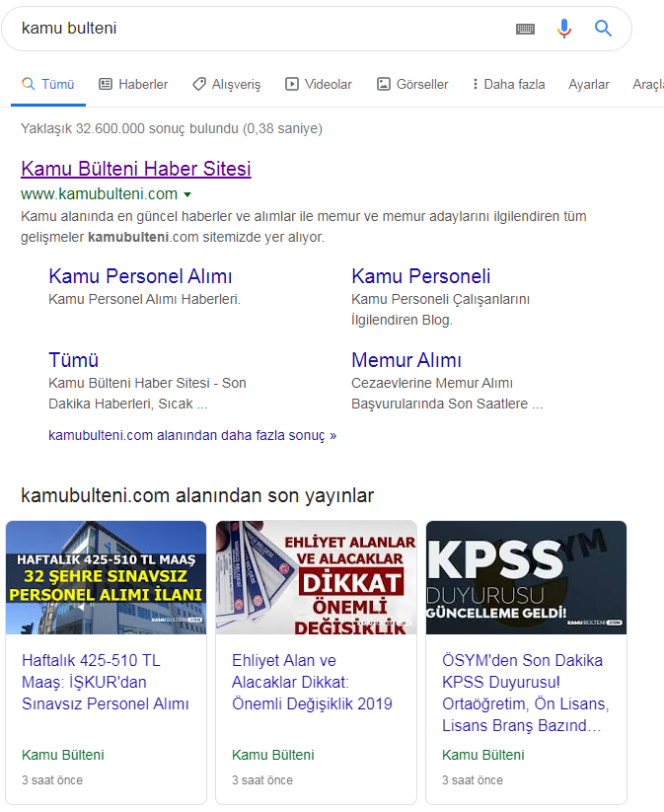
Task: Open the on-screen keyboard icon
Action: coord(525,29)
